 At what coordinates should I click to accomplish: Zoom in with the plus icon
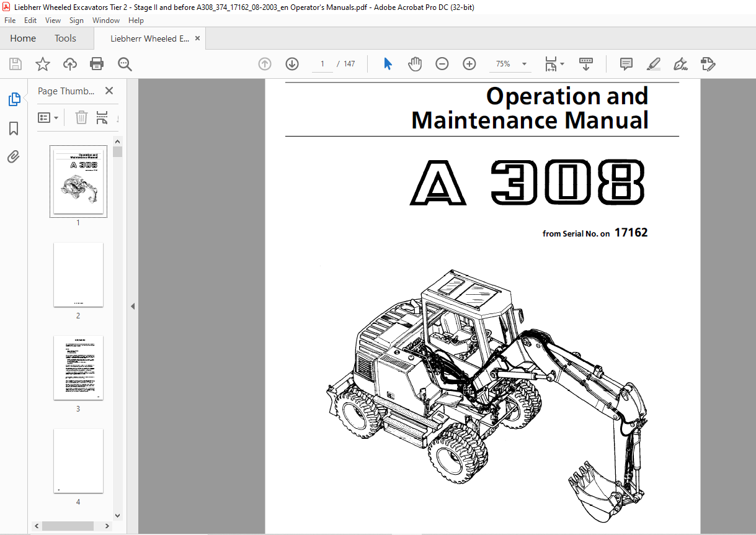[469, 64]
